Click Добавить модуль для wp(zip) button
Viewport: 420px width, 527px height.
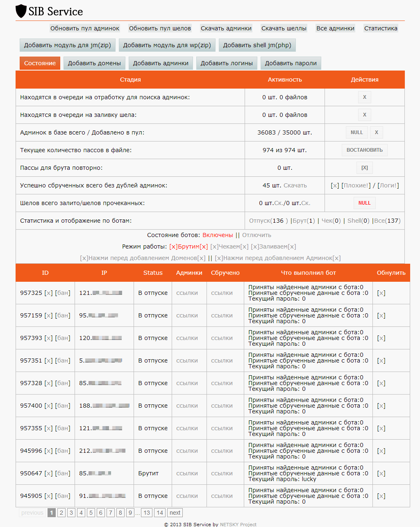167,45
